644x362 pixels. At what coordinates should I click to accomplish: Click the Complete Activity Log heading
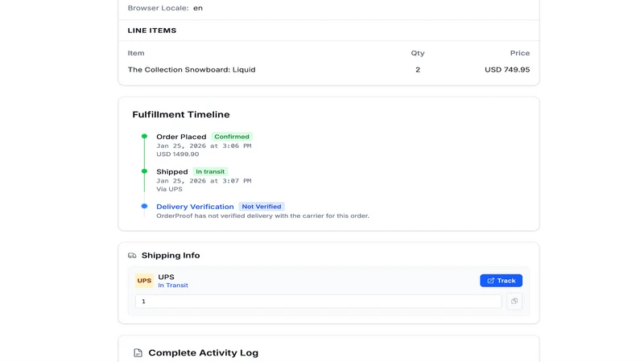pos(204,353)
